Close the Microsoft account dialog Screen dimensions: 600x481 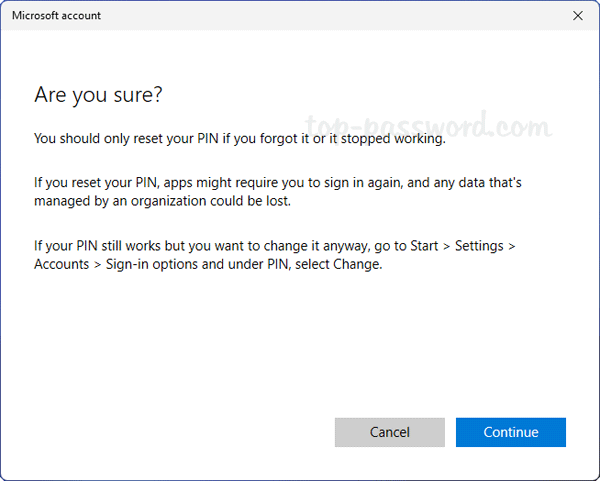point(577,16)
